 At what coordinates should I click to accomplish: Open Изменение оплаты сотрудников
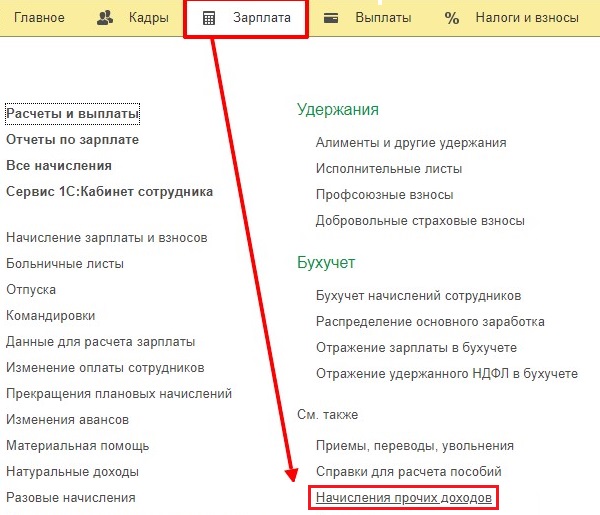point(105,368)
